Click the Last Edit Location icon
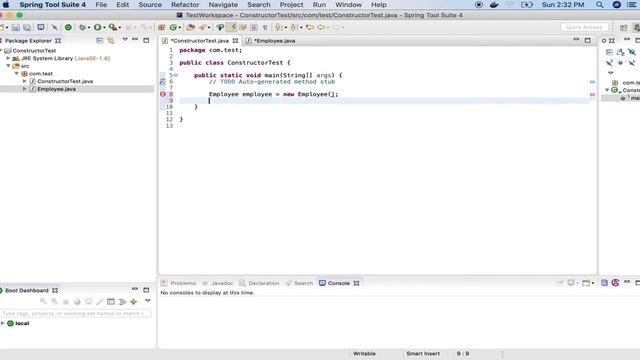 click(x=310, y=27)
